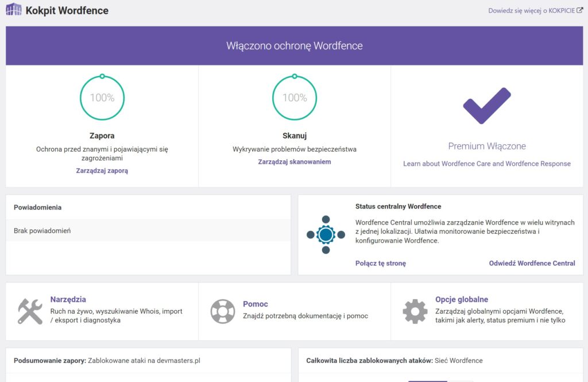The image size is (588, 382).
Task: Click the Skanuj 100% progress circle
Action: [x=295, y=97]
